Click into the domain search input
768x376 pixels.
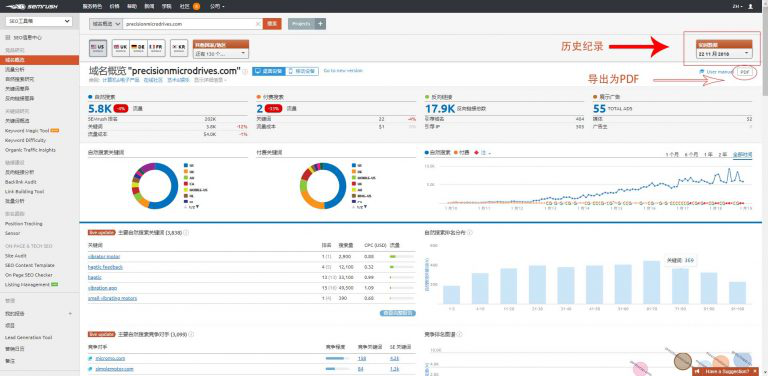point(189,24)
